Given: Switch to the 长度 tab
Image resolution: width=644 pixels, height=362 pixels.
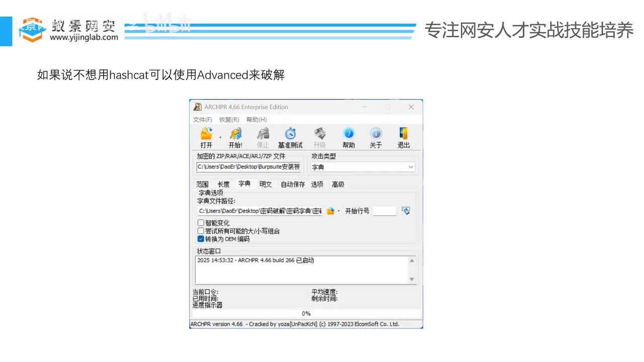Looking at the screenshot, I should [x=223, y=185].
